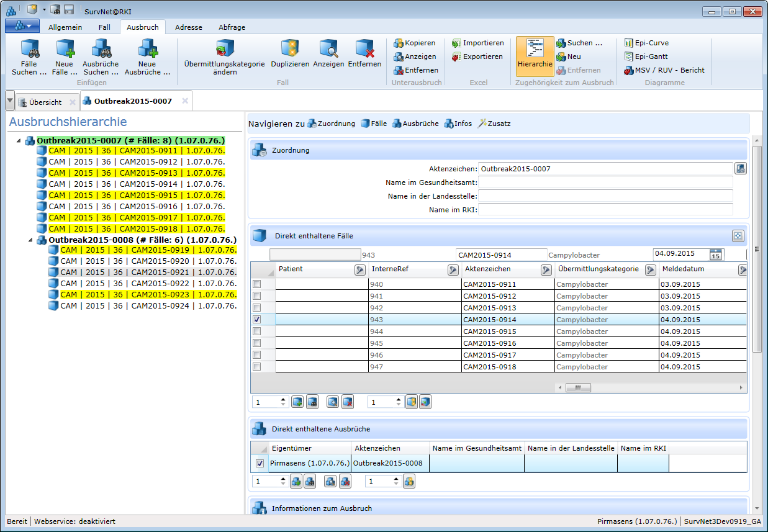Toggle checkbox for Outbreak2015-0008 row
Screen dimensions: 768x532
coord(260,463)
